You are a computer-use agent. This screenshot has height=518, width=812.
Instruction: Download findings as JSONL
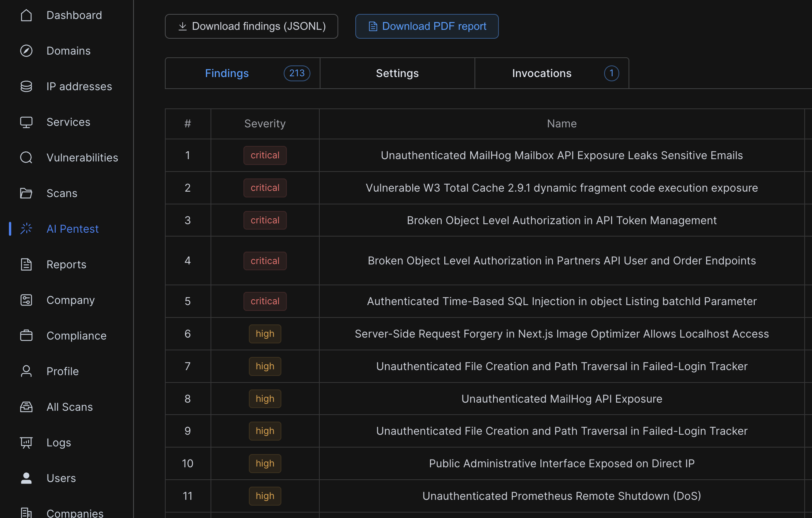click(252, 26)
